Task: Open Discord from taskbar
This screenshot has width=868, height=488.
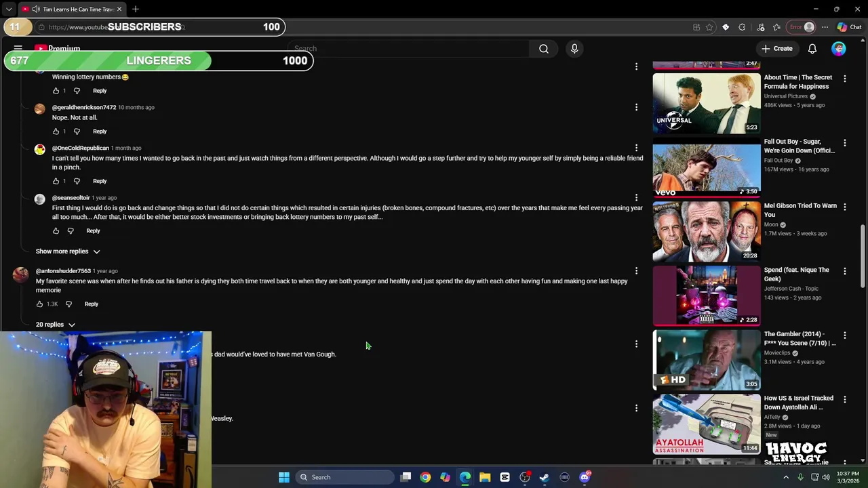Action: pos(585,477)
